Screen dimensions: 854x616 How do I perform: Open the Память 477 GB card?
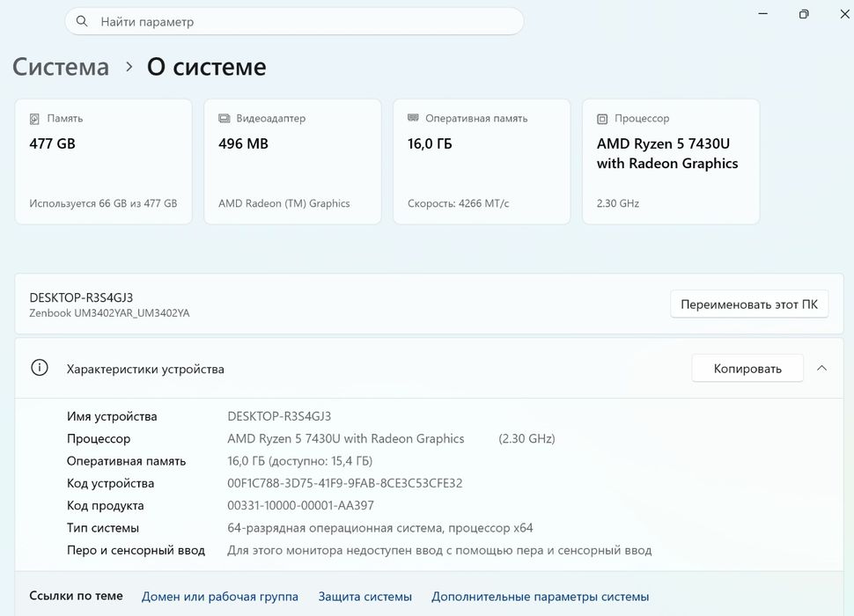pyautogui.click(x=104, y=162)
